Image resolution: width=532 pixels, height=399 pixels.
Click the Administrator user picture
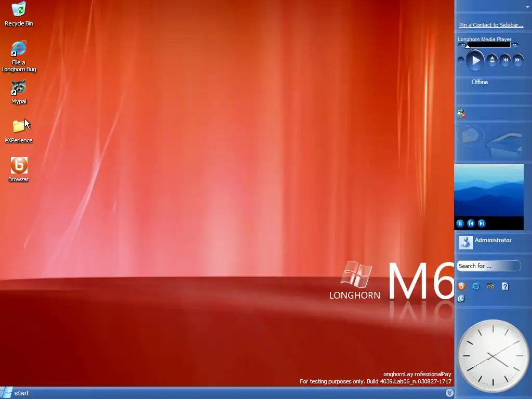click(x=465, y=242)
